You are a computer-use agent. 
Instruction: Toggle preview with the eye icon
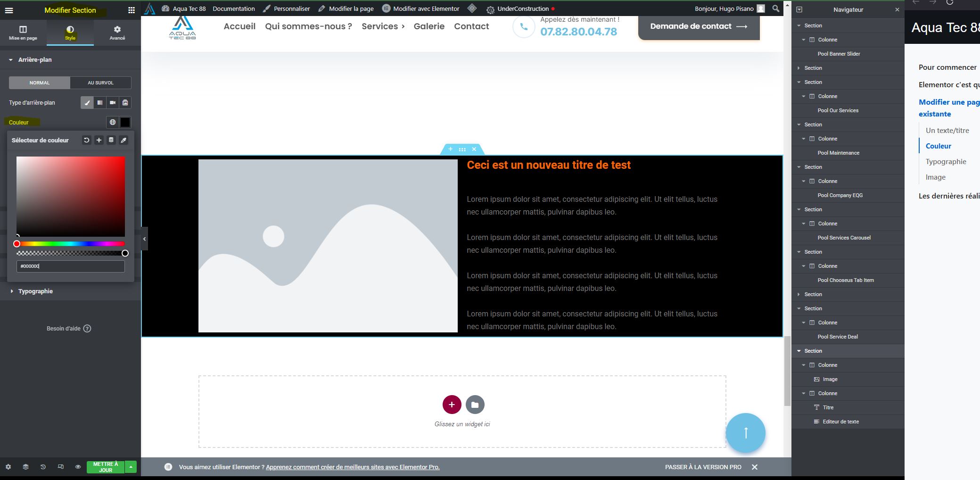[x=78, y=467]
